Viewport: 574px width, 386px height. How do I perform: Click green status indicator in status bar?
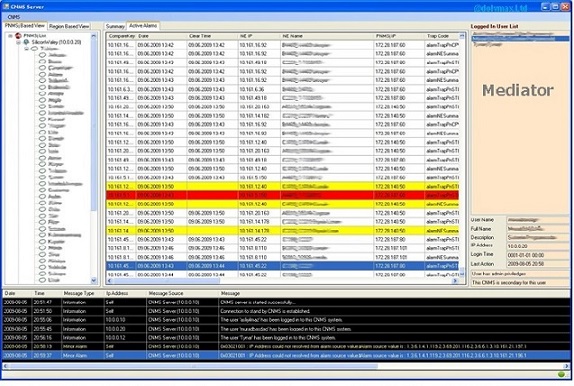click(x=561, y=374)
